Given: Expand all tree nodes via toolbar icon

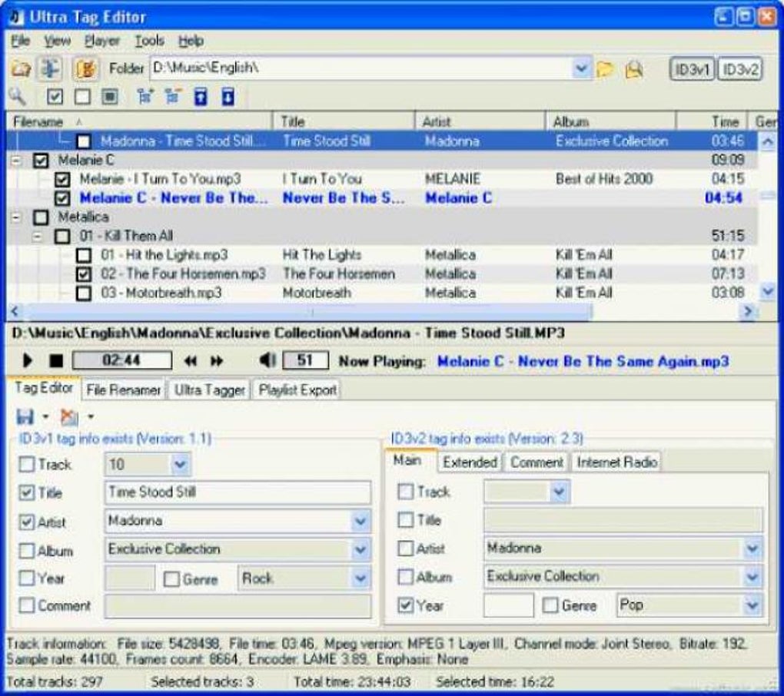Looking at the screenshot, I should [144, 97].
